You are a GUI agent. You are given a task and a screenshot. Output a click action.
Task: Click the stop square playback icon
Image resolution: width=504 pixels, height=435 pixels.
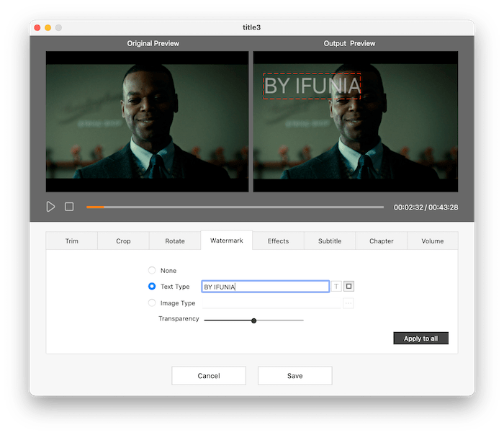click(x=69, y=207)
